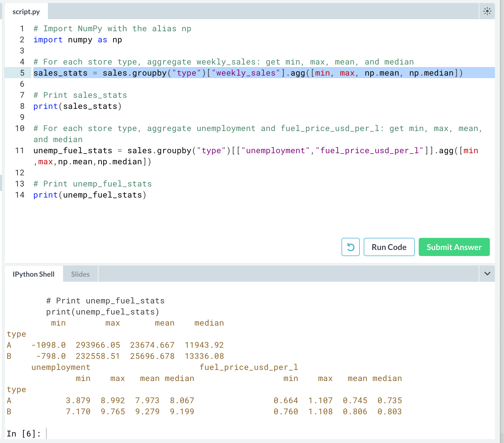Click the import numpy as np line
Viewport: 504px width, 443px height.
[x=78, y=40]
